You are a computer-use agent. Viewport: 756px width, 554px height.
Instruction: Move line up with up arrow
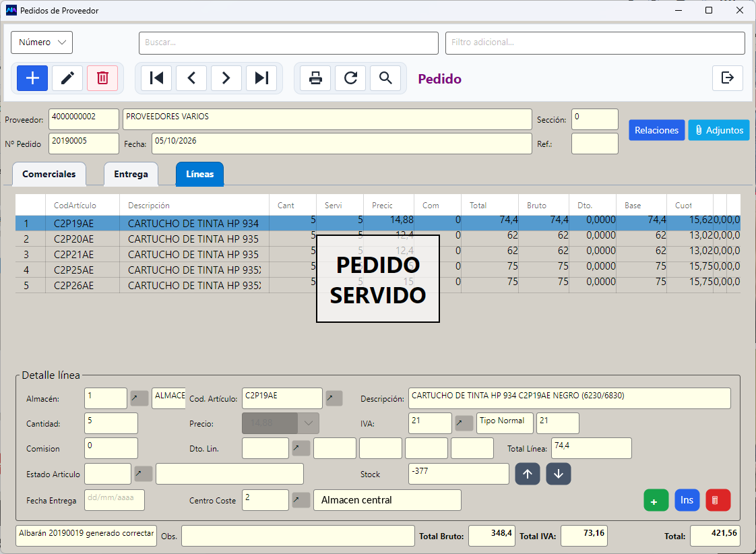click(x=528, y=474)
